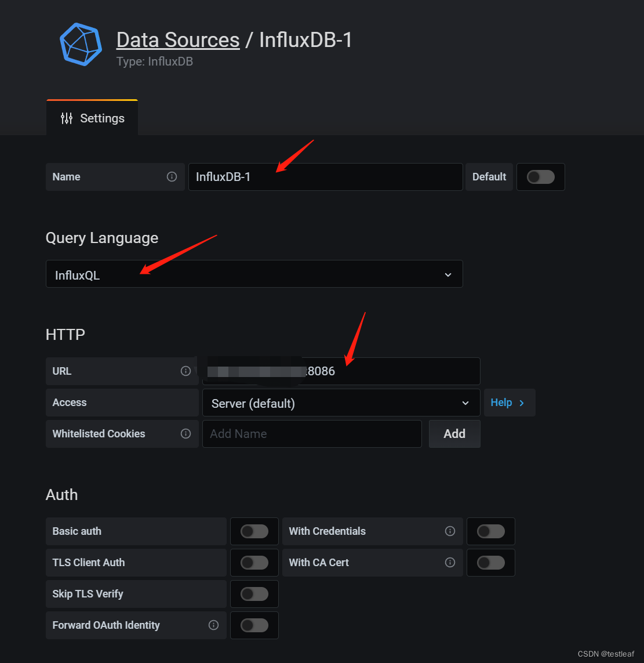This screenshot has width=644, height=663.
Task: Click the 'Query Language' heading
Action: tap(102, 238)
